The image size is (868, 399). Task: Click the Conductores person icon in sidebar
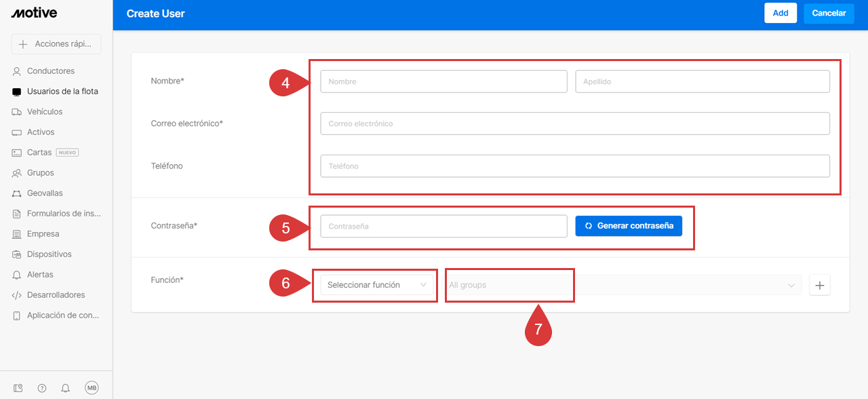click(x=17, y=71)
